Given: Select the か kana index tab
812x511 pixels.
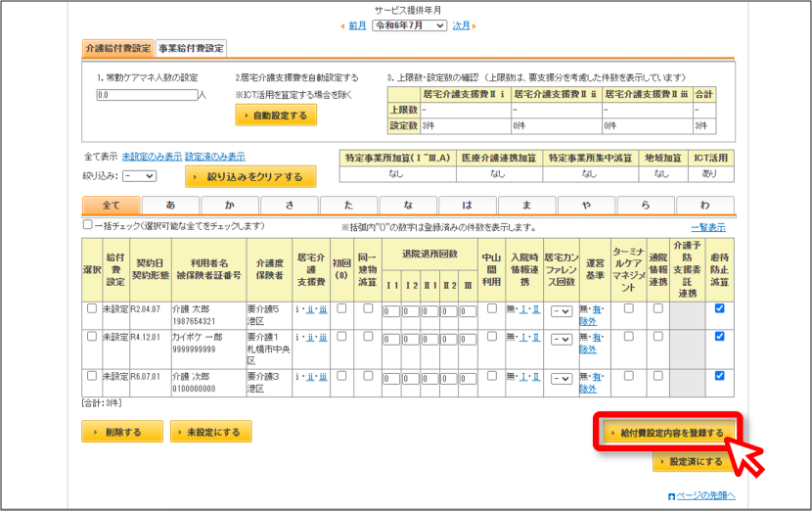Looking at the screenshot, I should coord(229,206).
